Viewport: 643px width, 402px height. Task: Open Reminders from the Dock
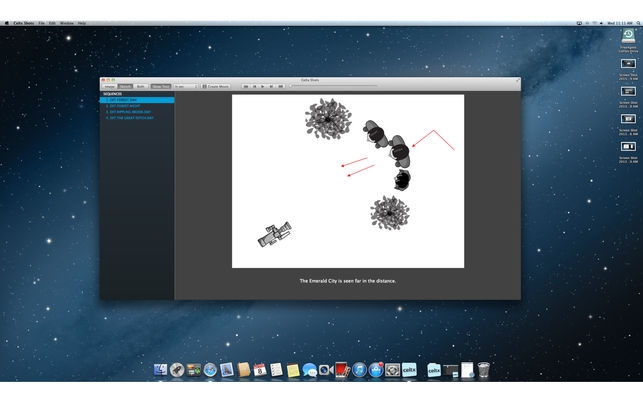click(276, 370)
